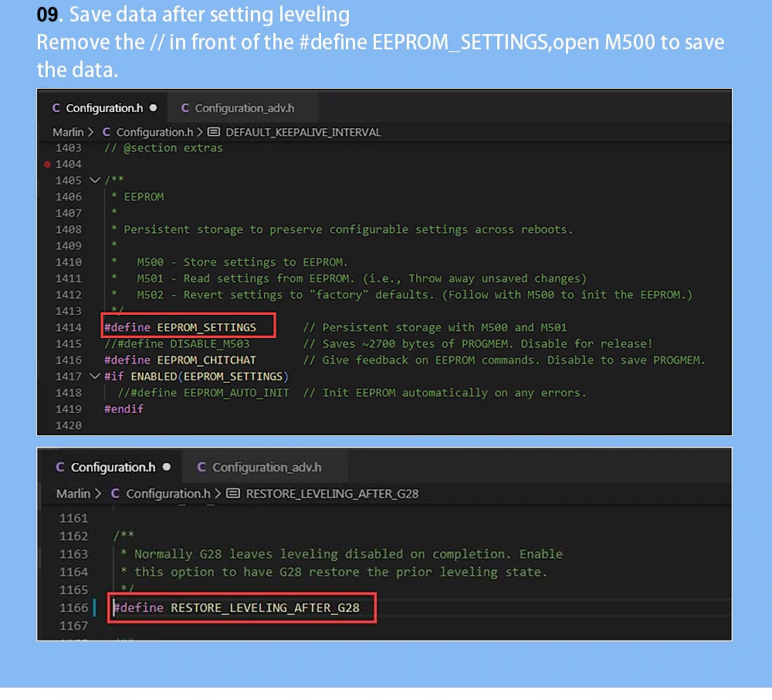Viewport: 772px width, 700px height.
Task: Click the C icon on the bottom Configuration_adv.h tab
Action: (201, 467)
